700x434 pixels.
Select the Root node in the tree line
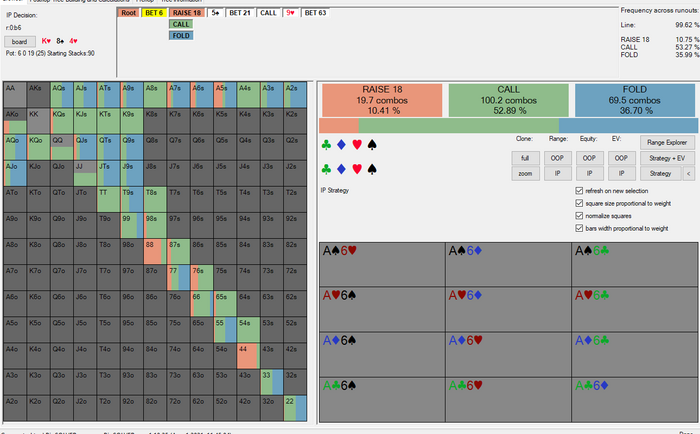[129, 13]
